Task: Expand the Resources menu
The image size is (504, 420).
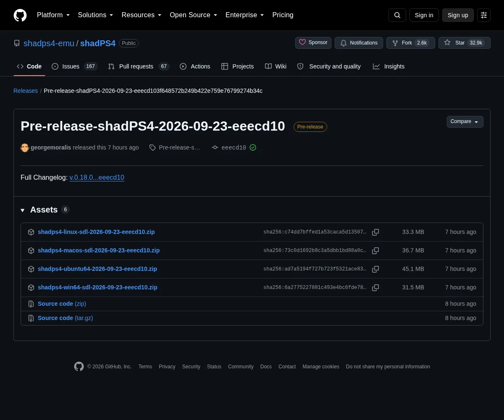Action: pos(142,15)
